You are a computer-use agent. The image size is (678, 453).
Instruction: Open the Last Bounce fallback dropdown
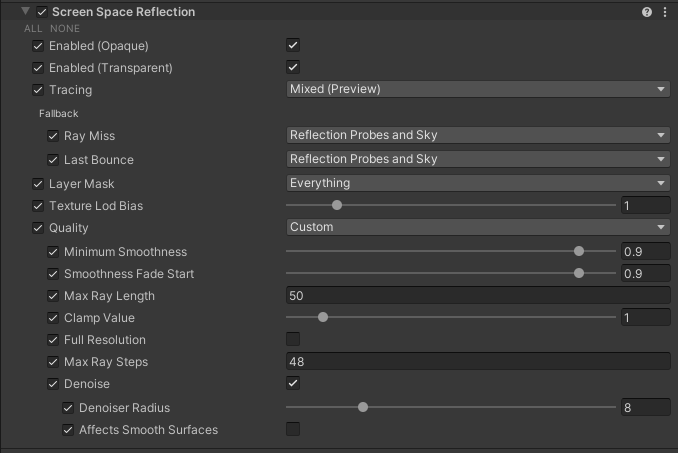477,160
